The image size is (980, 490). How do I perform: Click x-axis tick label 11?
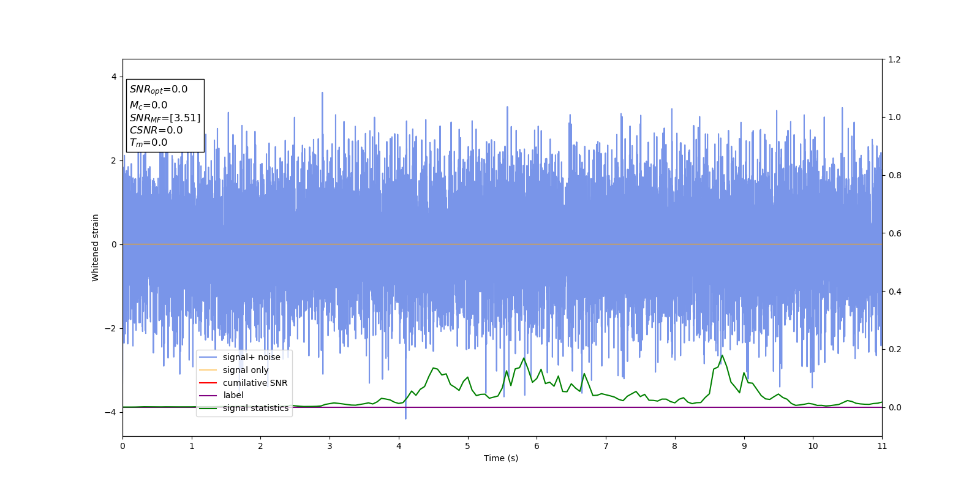point(882,446)
